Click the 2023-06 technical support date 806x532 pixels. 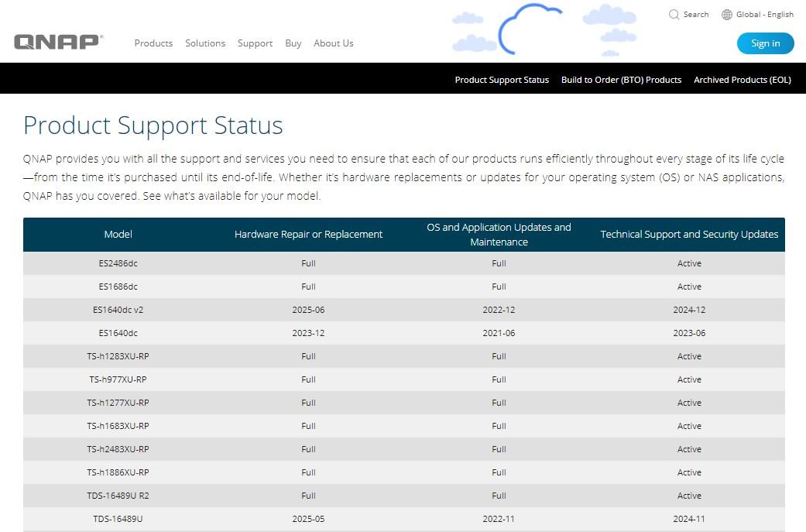tap(689, 333)
